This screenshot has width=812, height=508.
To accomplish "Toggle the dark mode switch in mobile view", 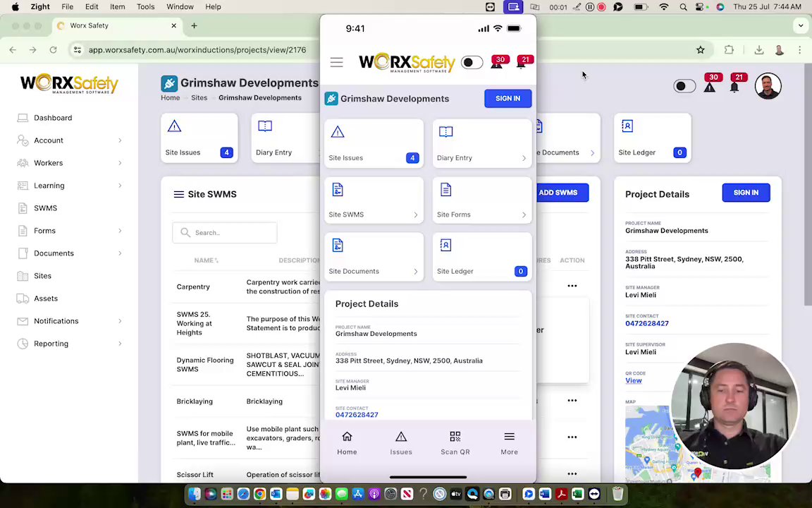I will (x=472, y=63).
